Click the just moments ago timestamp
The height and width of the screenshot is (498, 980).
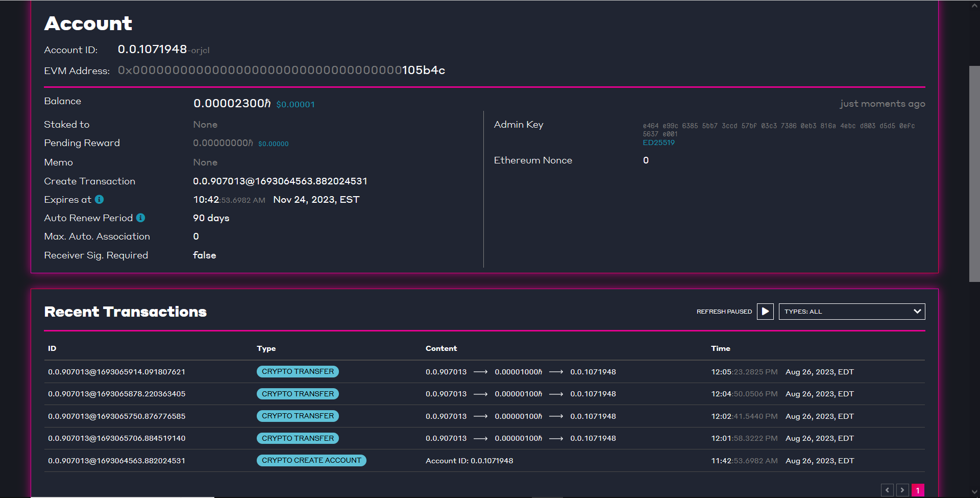point(883,104)
